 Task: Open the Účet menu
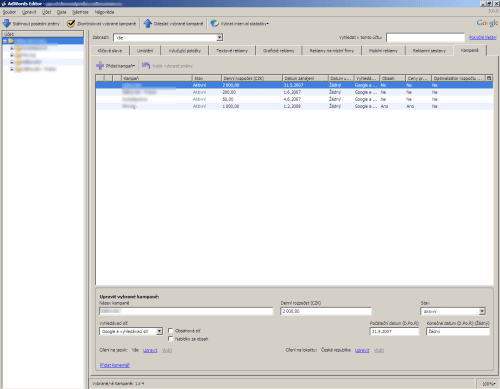[47, 12]
